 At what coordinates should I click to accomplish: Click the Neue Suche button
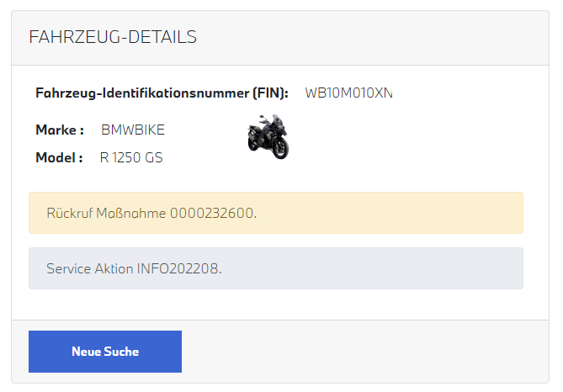point(105,352)
